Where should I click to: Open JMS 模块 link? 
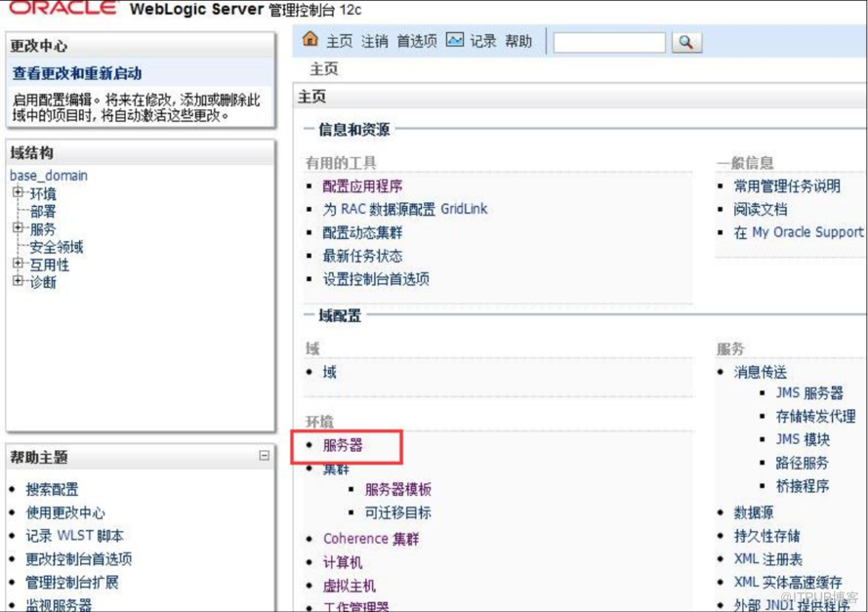pyautogui.click(x=803, y=439)
